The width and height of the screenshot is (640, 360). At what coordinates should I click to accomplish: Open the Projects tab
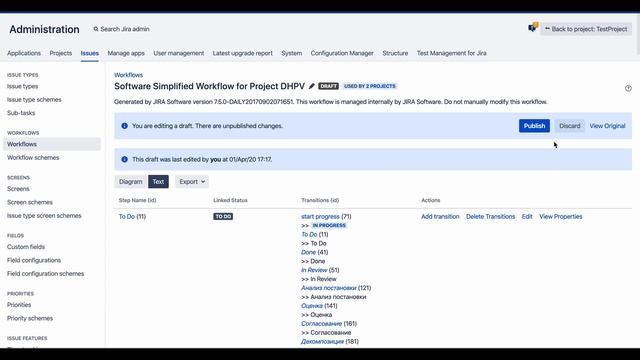tap(60, 53)
